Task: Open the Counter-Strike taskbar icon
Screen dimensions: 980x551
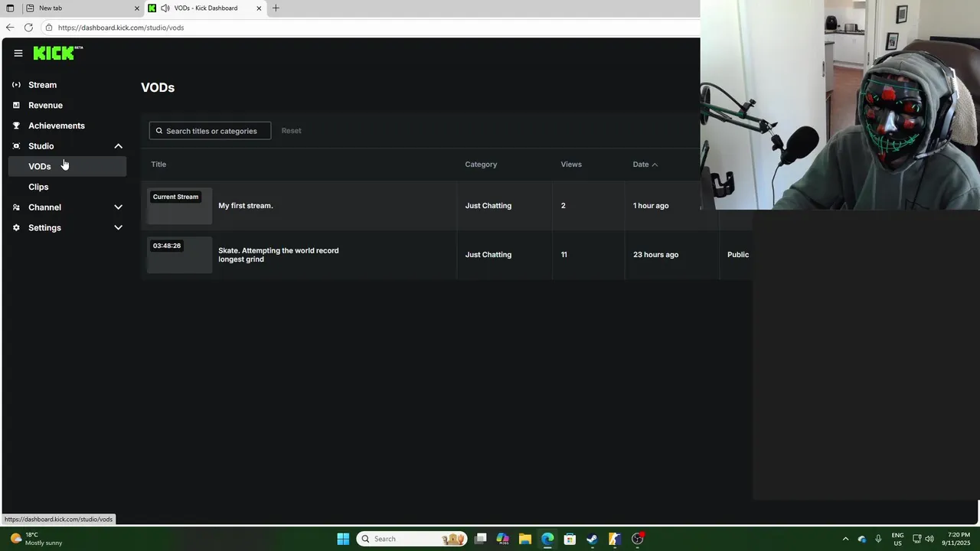Action: click(614, 539)
